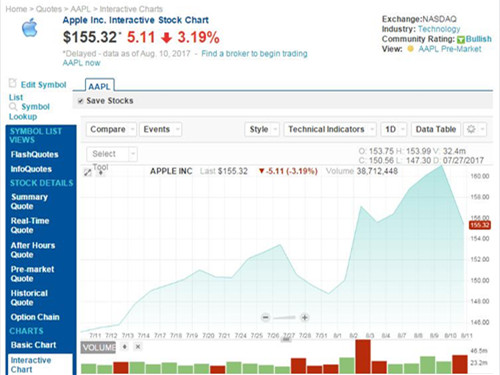Click the chart zoom-out minus button
500x375 pixels.
coord(265,317)
